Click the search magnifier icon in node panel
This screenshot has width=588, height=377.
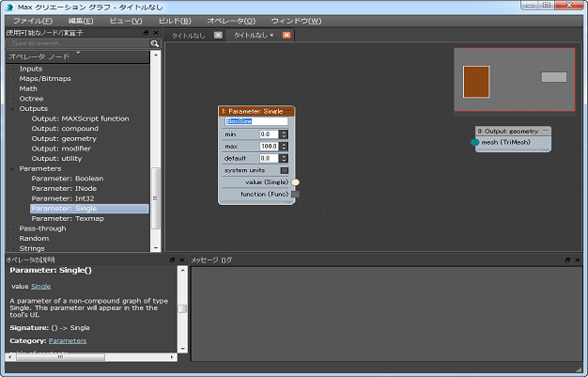coord(155,43)
